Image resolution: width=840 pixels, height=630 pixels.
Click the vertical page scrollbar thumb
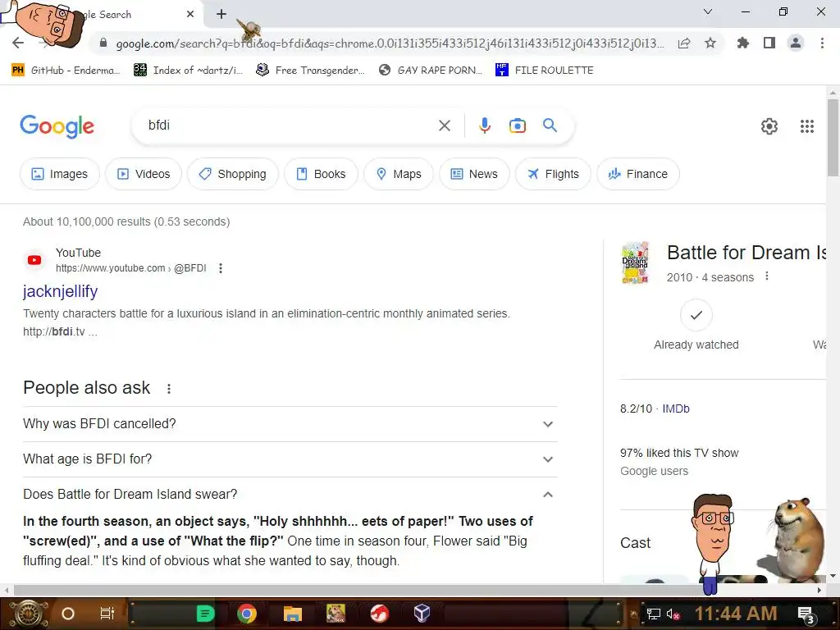tap(833, 138)
